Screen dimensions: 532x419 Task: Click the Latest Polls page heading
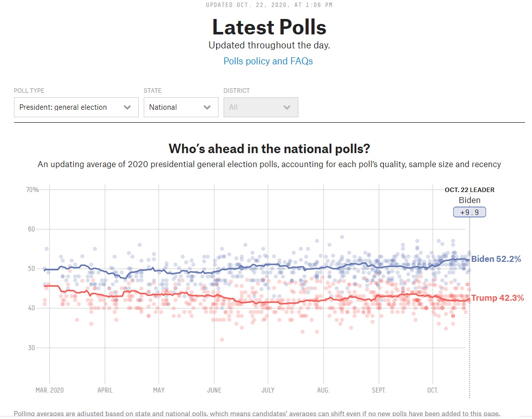[x=269, y=26]
